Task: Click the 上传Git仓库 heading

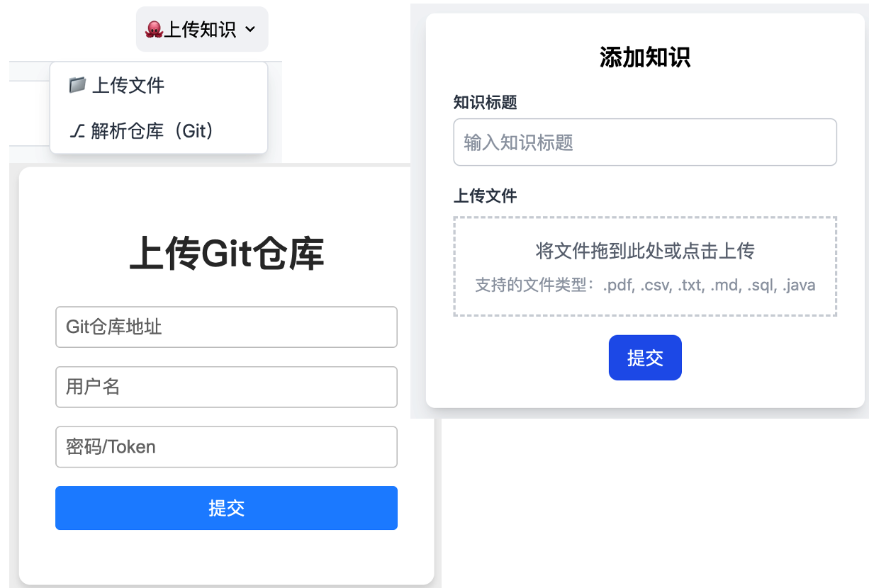Action: (226, 254)
